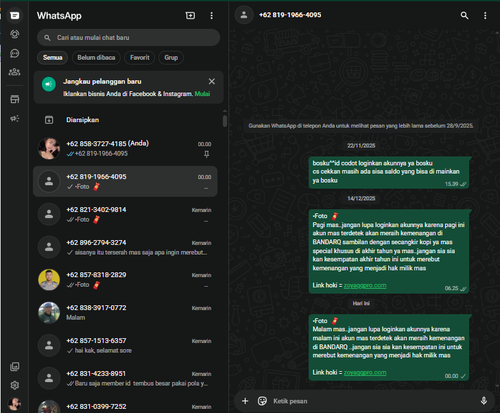
Task: Open chat +62 831-0399-7252
Action: click(125, 406)
